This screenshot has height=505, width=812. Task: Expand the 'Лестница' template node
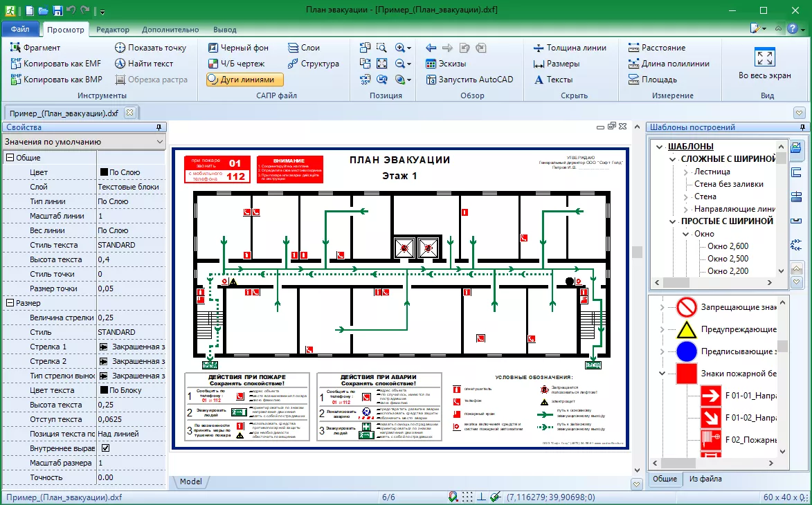click(x=685, y=172)
